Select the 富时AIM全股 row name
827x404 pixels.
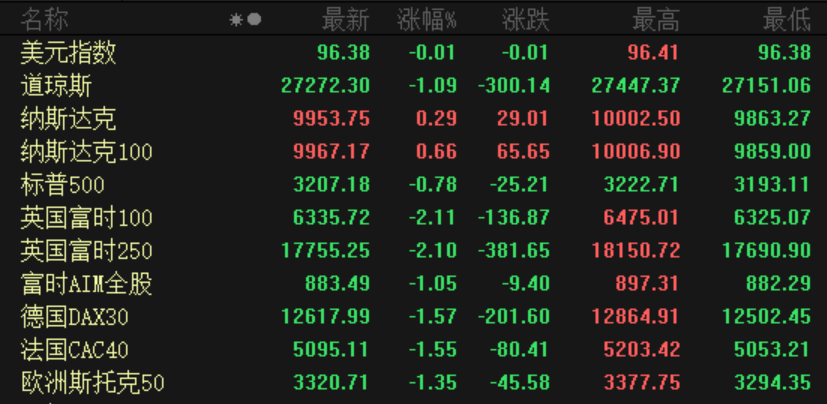tap(86, 284)
